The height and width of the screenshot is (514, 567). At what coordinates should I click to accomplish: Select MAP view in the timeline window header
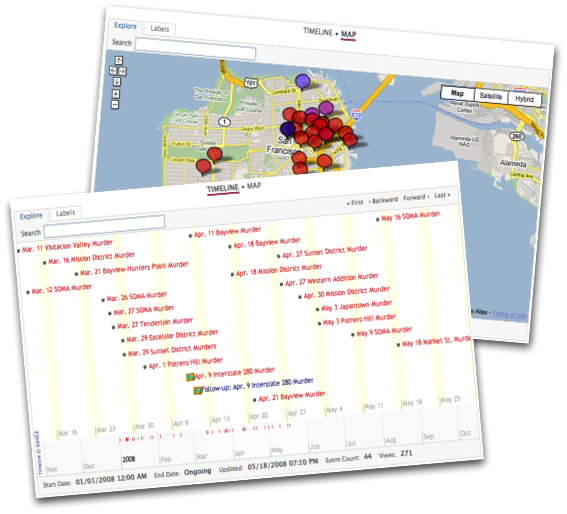tap(254, 186)
